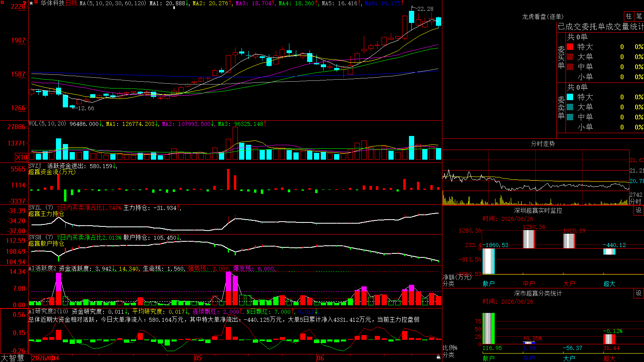Click the 超赢主力持仓 label
644x362 pixels.
point(46,214)
